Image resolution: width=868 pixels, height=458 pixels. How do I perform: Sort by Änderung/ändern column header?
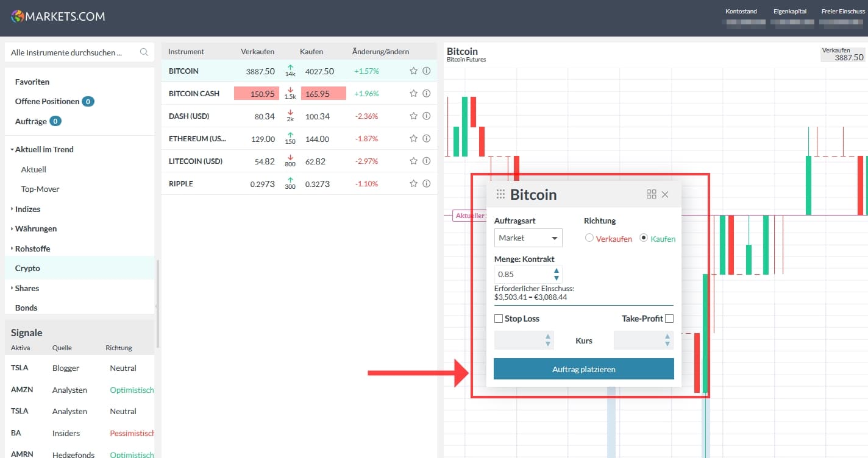point(380,51)
